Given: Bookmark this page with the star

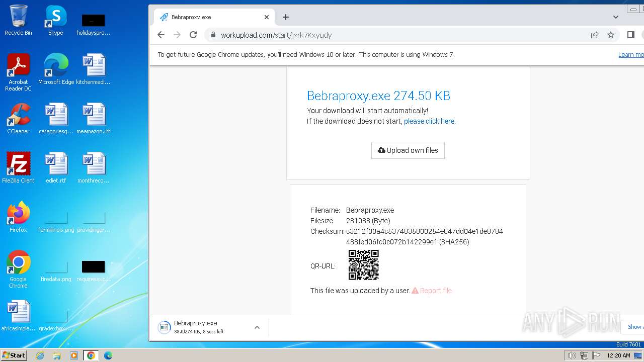Looking at the screenshot, I should coord(611,35).
